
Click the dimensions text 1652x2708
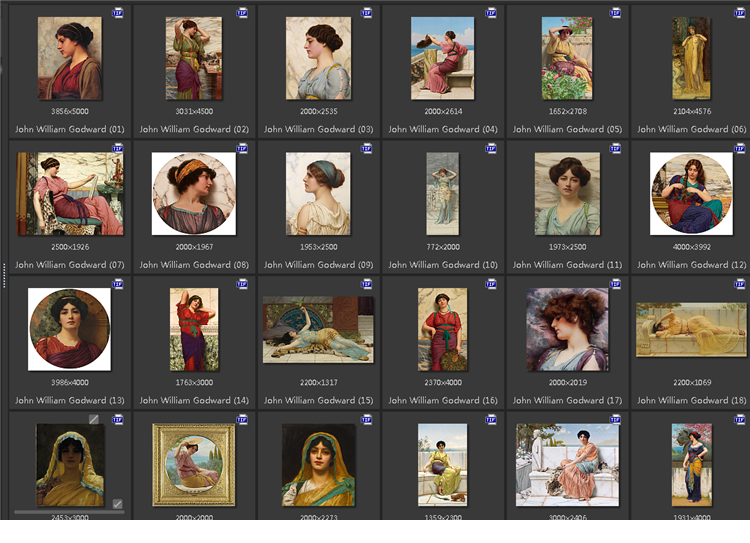567,111
